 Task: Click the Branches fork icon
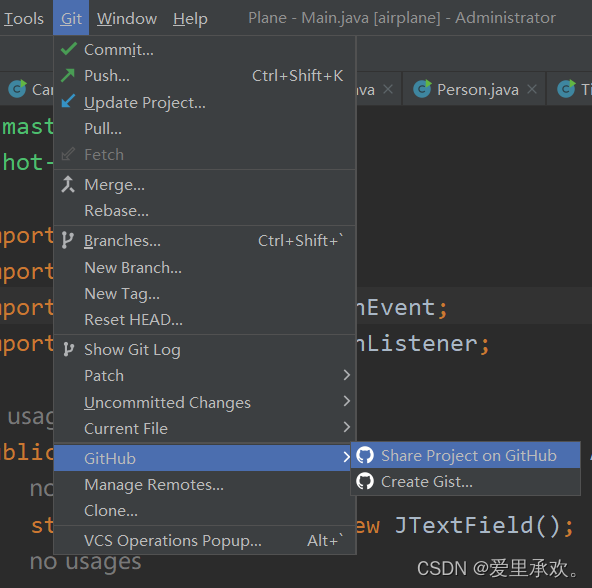(67, 240)
